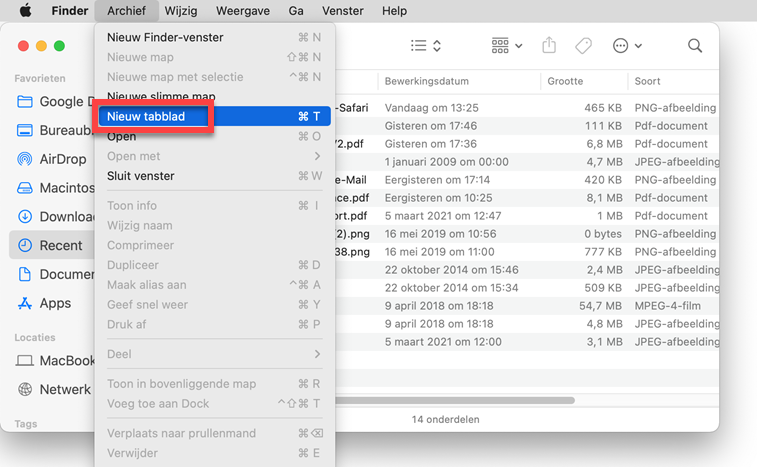This screenshot has height=467, width=757.
Task: Open the Ga menu
Action: pyautogui.click(x=296, y=11)
